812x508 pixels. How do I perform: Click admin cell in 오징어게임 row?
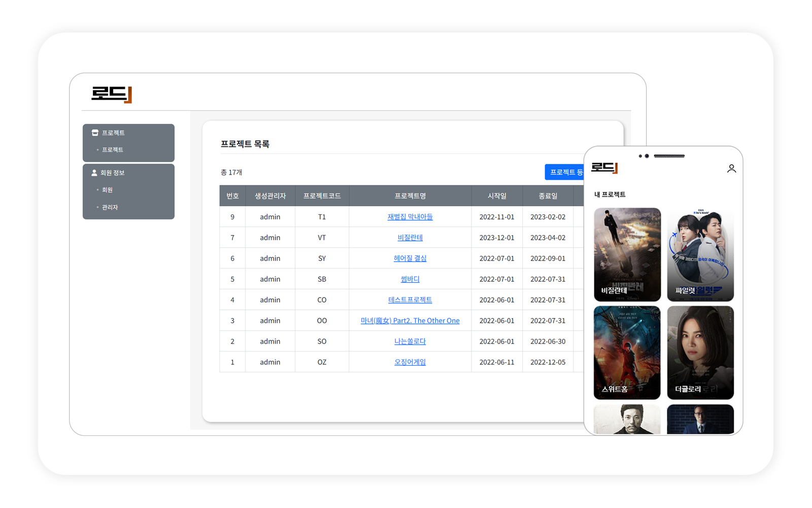click(x=270, y=363)
